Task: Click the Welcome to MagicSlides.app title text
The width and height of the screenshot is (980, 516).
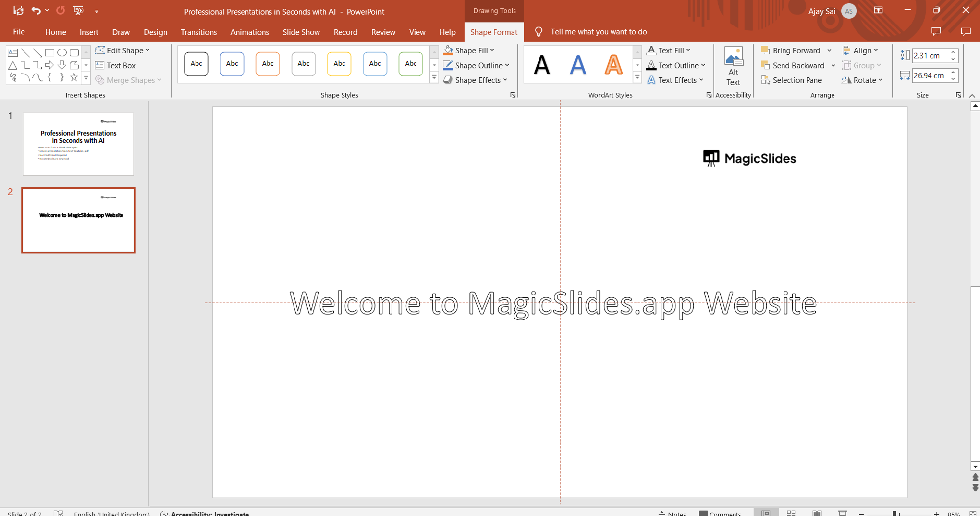Action: point(553,303)
